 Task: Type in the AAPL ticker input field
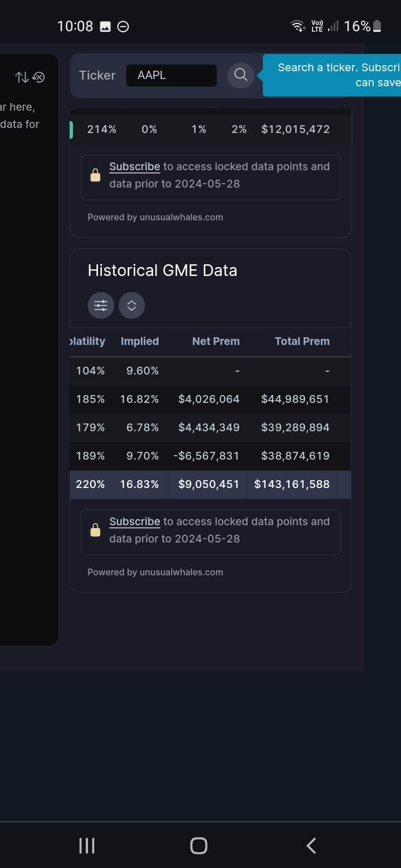tap(172, 75)
